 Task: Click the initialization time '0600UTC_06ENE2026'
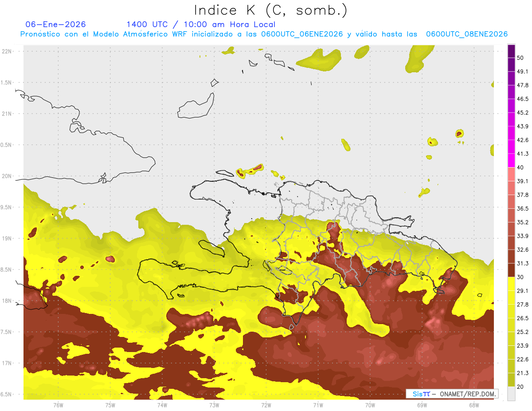(x=302, y=34)
